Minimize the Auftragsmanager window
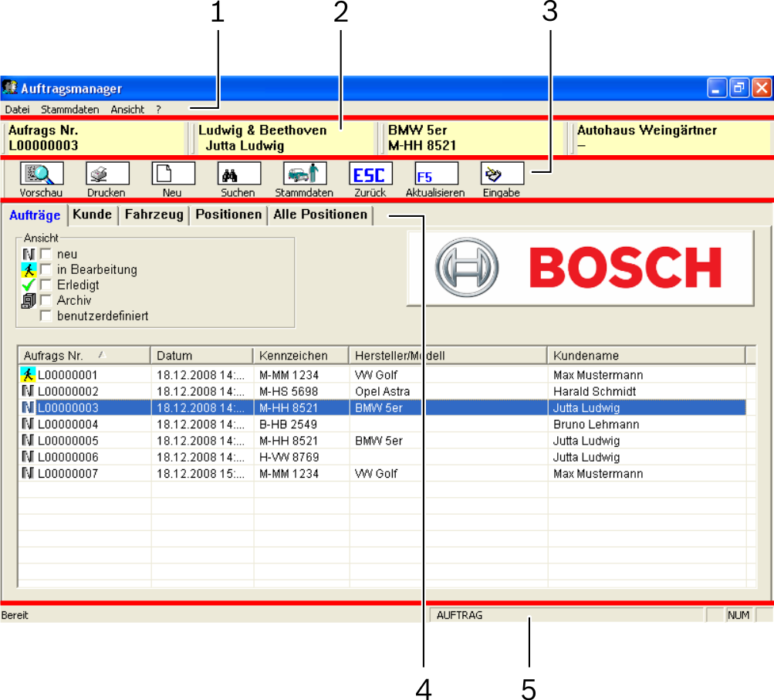 point(717,88)
